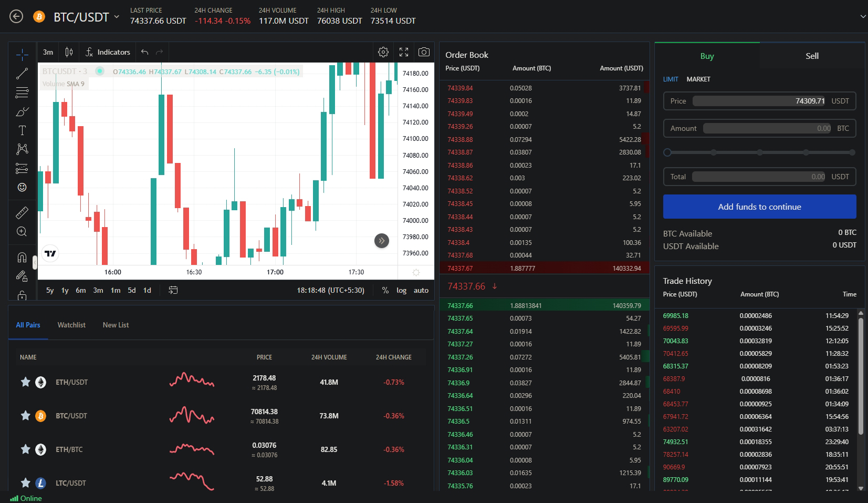
Task: Open the chart settings gear
Action: [383, 52]
